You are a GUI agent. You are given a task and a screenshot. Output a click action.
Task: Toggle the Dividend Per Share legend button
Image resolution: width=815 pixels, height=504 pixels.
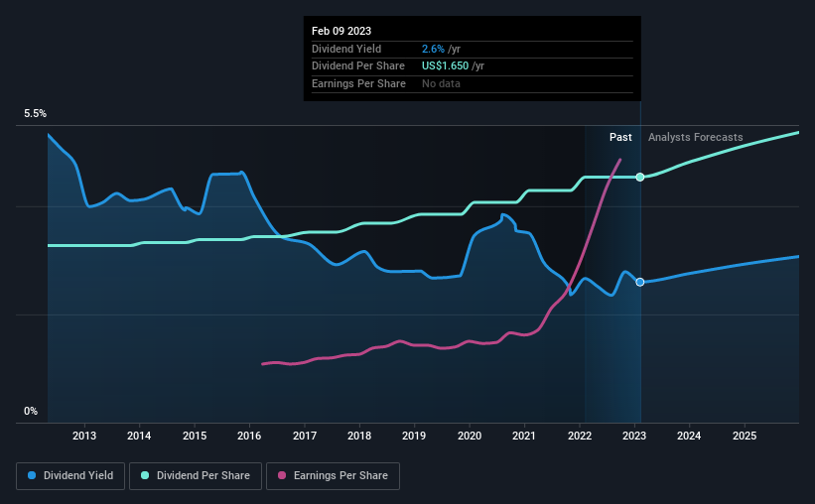click(x=196, y=476)
